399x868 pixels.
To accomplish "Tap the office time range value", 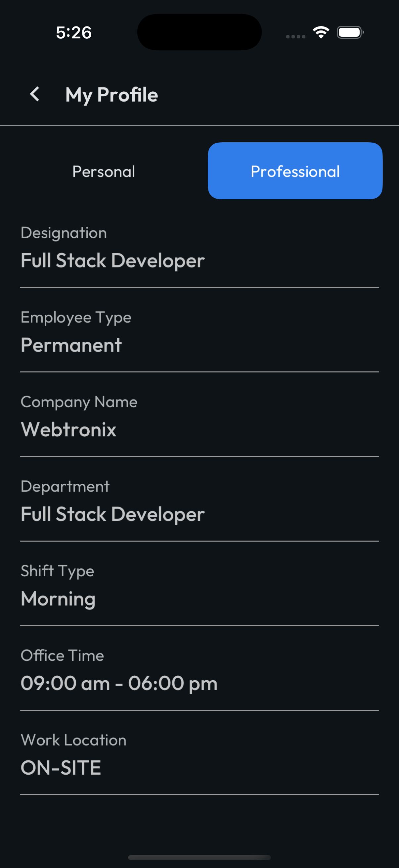I will pyautogui.click(x=119, y=683).
